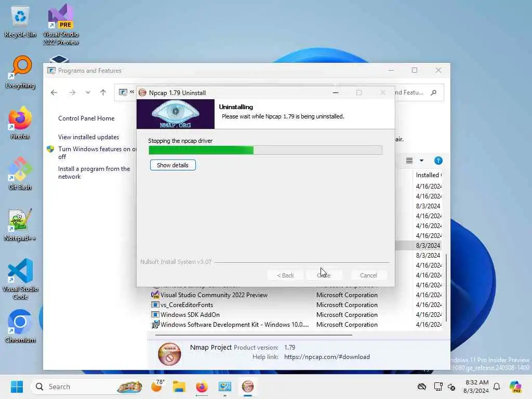Click the Close button in Npcap dialog
Viewport: 532px width, 399px height.
(324, 275)
